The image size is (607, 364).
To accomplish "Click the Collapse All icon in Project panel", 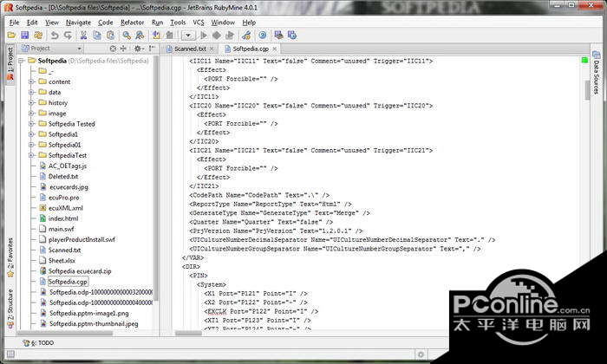I will click(x=123, y=49).
